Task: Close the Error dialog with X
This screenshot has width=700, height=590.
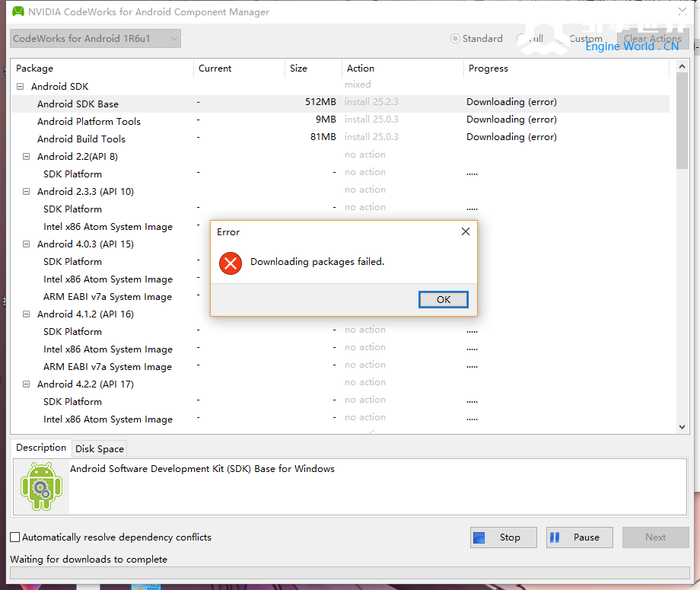Action: tap(466, 231)
